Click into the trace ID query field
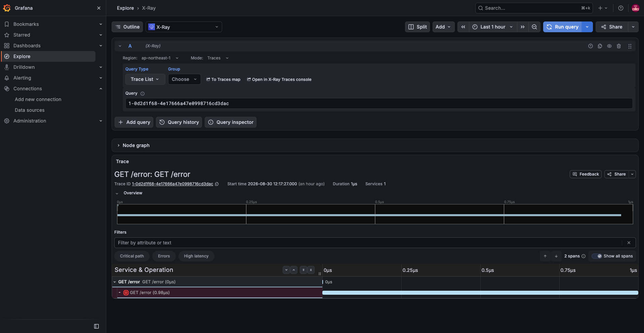This screenshot has width=644, height=333. 379,103
